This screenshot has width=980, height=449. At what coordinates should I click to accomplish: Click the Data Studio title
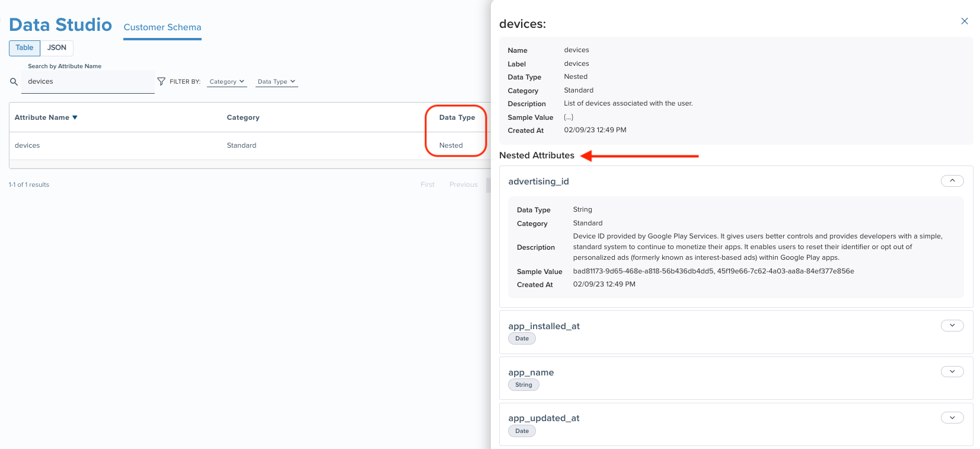point(60,25)
